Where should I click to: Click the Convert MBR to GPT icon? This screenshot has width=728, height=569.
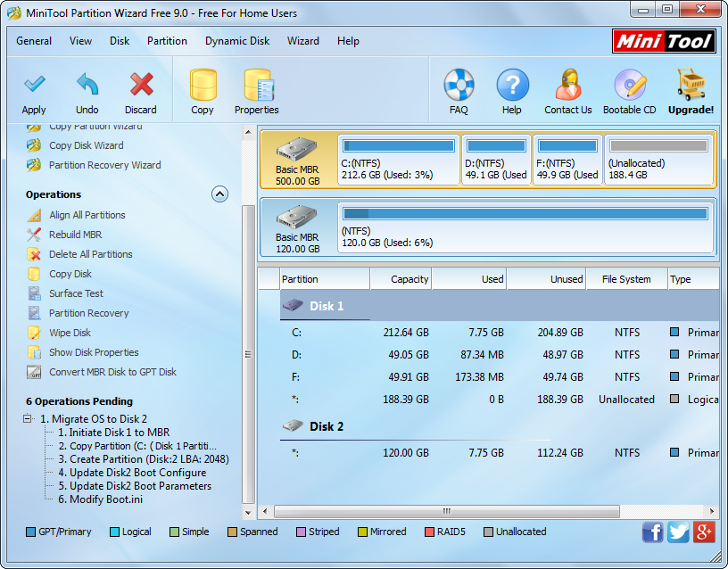34,372
